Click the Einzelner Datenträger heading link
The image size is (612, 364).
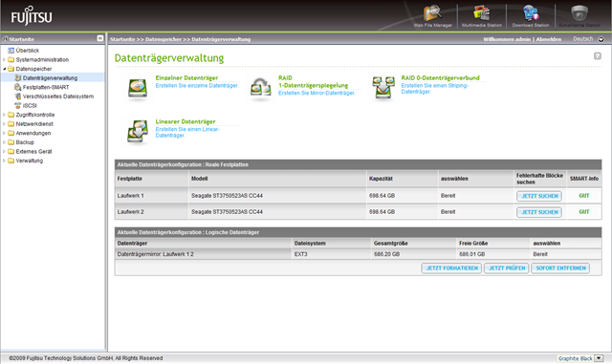pos(186,77)
